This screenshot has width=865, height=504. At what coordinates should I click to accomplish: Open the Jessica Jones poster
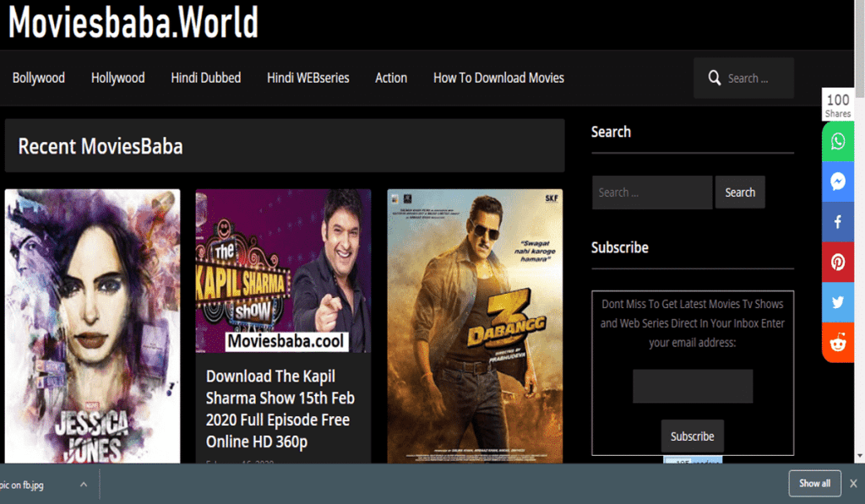coord(92,326)
